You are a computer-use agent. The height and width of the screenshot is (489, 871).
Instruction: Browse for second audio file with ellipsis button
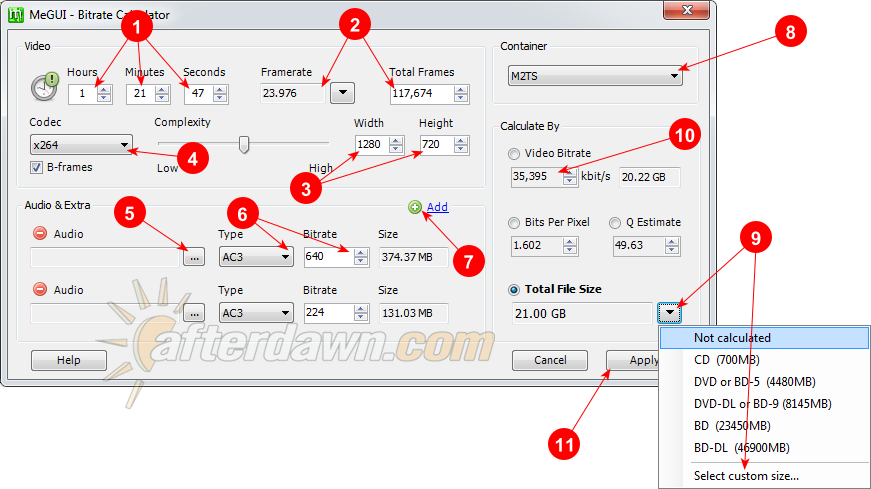coord(194,313)
